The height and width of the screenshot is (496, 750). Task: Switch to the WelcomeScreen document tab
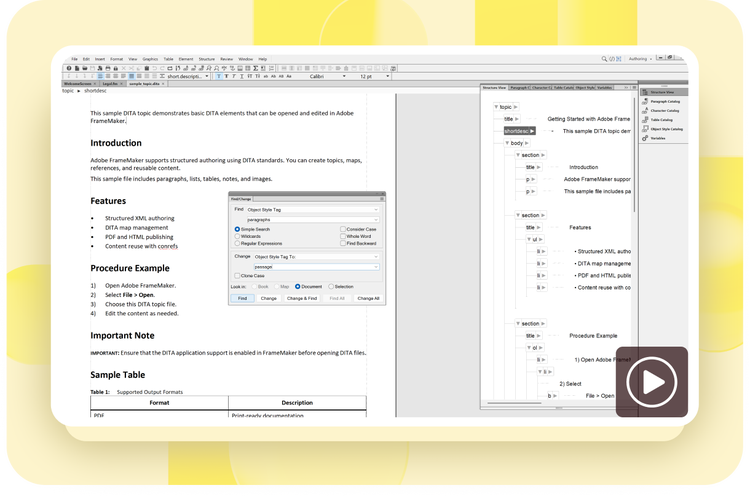[x=79, y=84]
